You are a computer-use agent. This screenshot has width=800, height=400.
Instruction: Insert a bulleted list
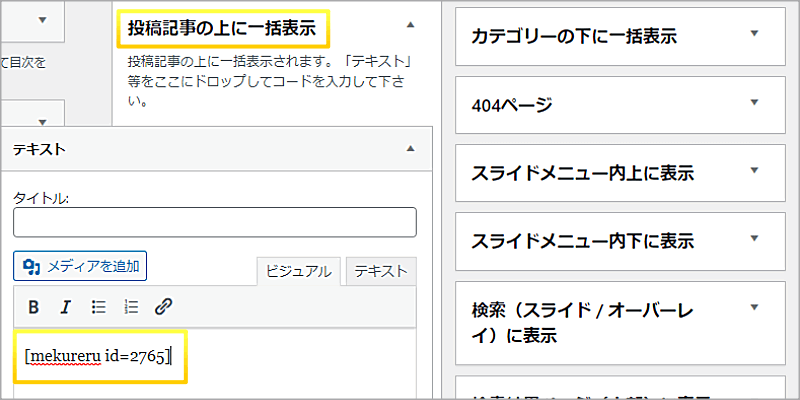[98, 307]
